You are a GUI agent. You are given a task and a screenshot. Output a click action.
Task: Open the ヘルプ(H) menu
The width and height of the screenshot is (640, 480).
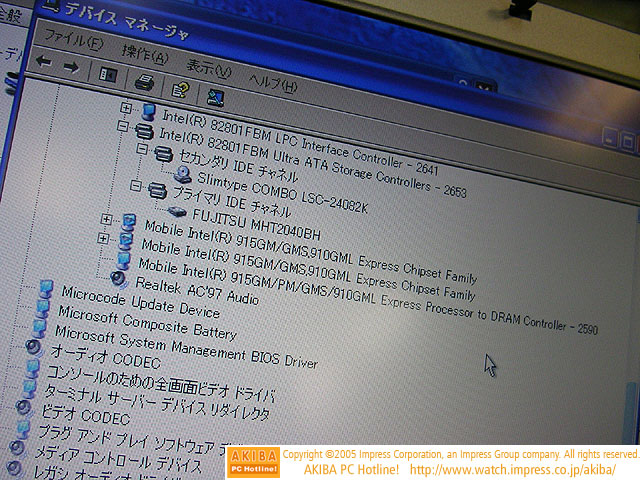click(x=272, y=82)
